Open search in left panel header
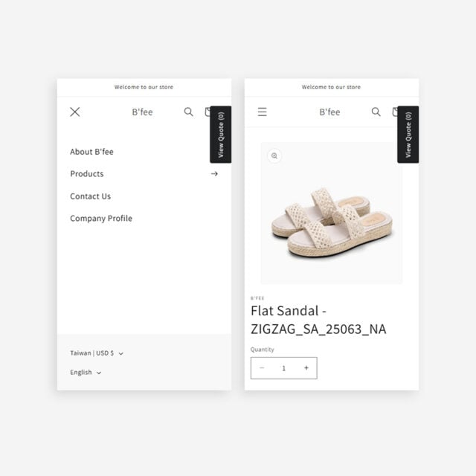Image resolution: width=476 pixels, height=476 pixels. pyautogui.click(x=188, y=112)
